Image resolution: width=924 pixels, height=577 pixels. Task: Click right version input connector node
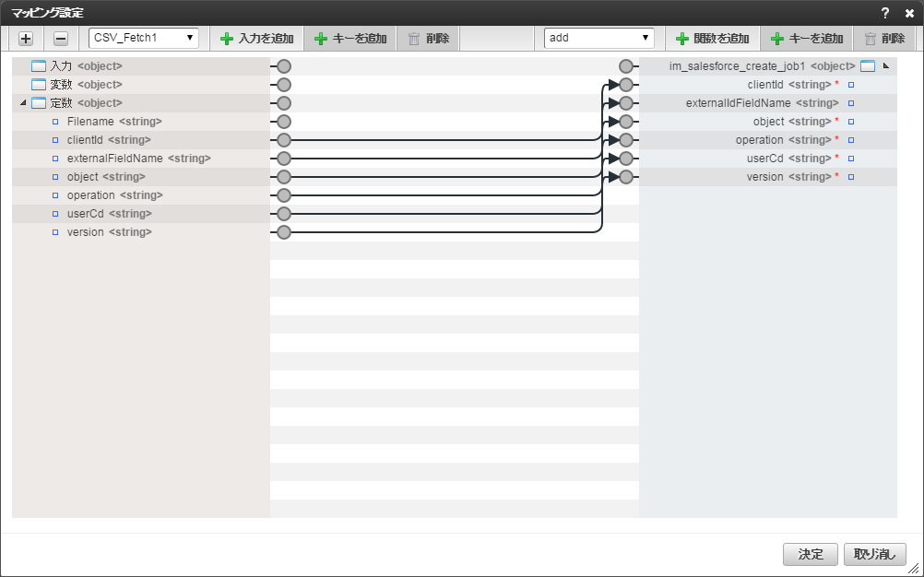point(626,177)
